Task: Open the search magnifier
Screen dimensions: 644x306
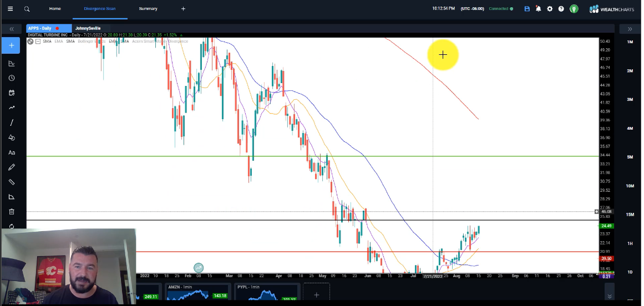Action: pos(27,9)
